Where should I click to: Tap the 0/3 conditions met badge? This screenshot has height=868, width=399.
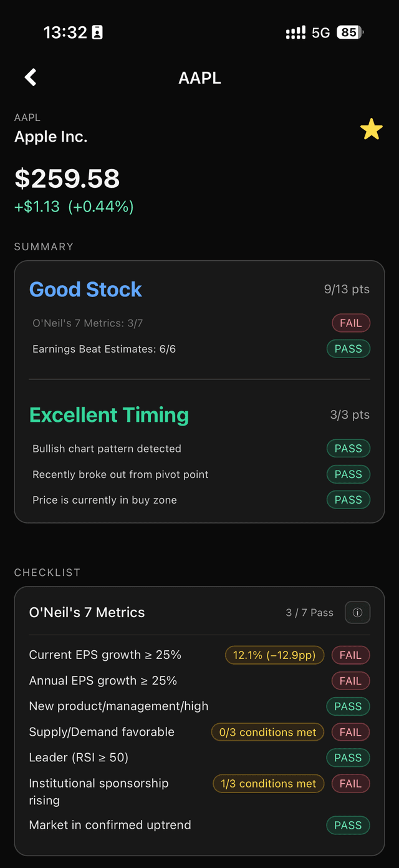(267, 731)
